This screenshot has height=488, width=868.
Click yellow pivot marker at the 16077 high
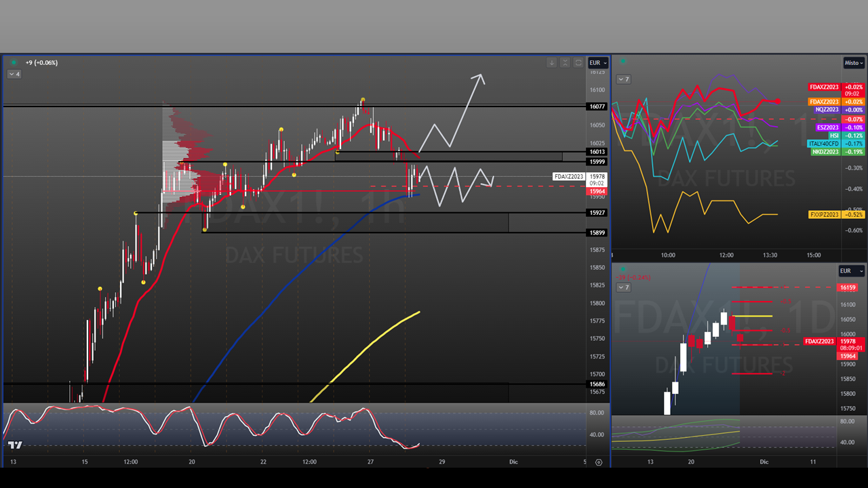pyautogui.click(x=363, y=100)
